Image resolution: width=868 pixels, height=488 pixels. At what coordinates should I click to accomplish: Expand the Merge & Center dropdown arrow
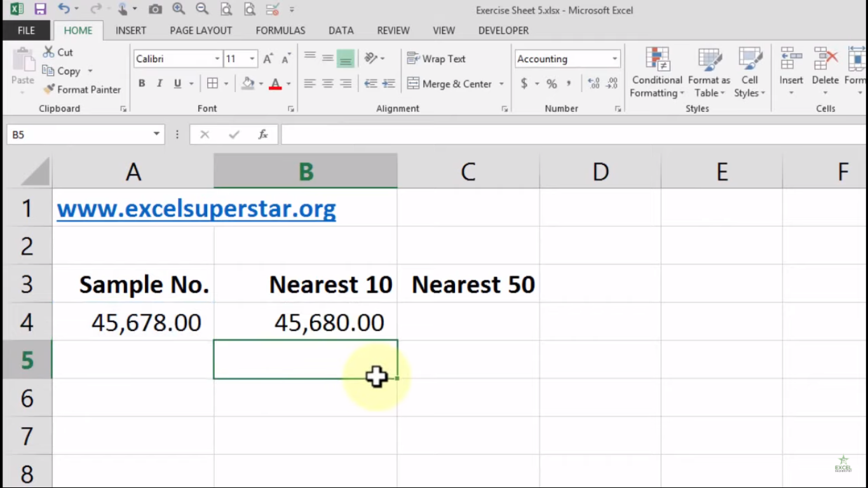pyautogui.click(x=501, y=83)
